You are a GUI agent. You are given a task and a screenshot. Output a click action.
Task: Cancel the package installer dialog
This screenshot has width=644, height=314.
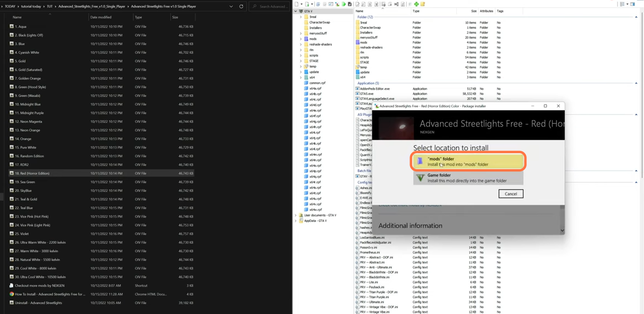[510, 194]
